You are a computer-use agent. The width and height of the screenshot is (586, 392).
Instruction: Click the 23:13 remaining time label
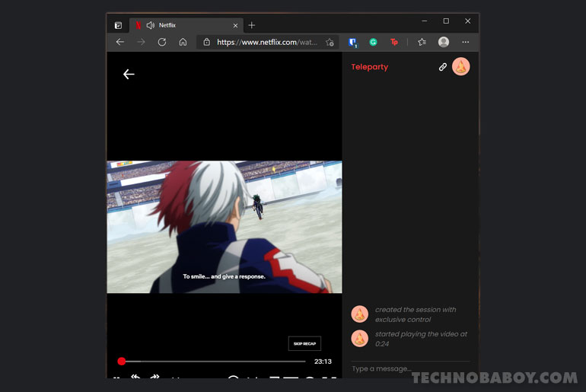tap(323, 362)
